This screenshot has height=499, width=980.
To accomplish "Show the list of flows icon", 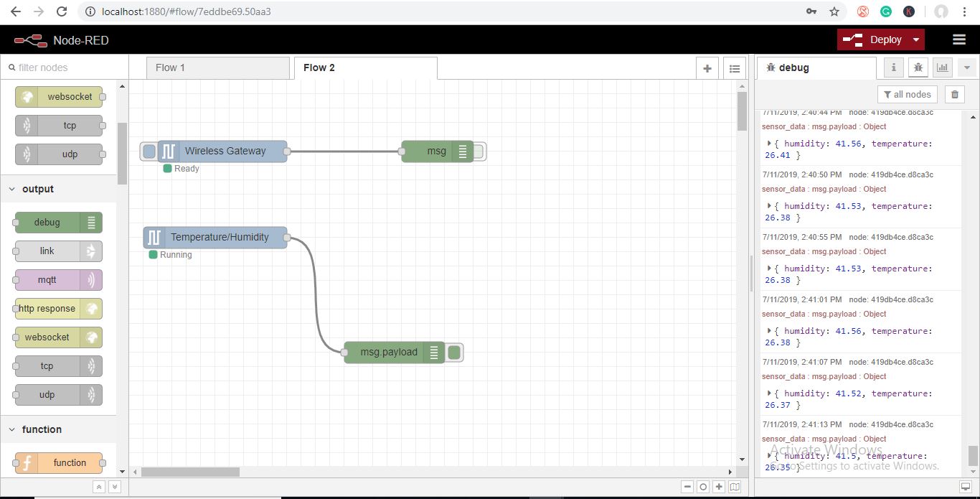I will click(x=734, y=68).
